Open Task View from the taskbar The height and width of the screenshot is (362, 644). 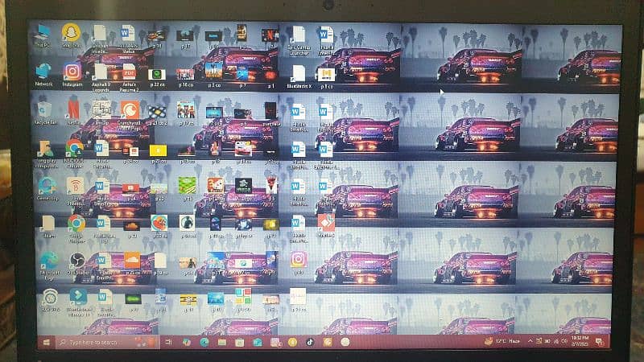[x=167, y=342]
